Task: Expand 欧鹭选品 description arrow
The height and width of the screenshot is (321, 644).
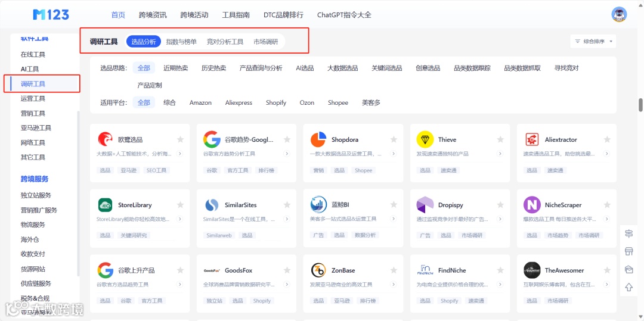Action: [x=180, y=154]
